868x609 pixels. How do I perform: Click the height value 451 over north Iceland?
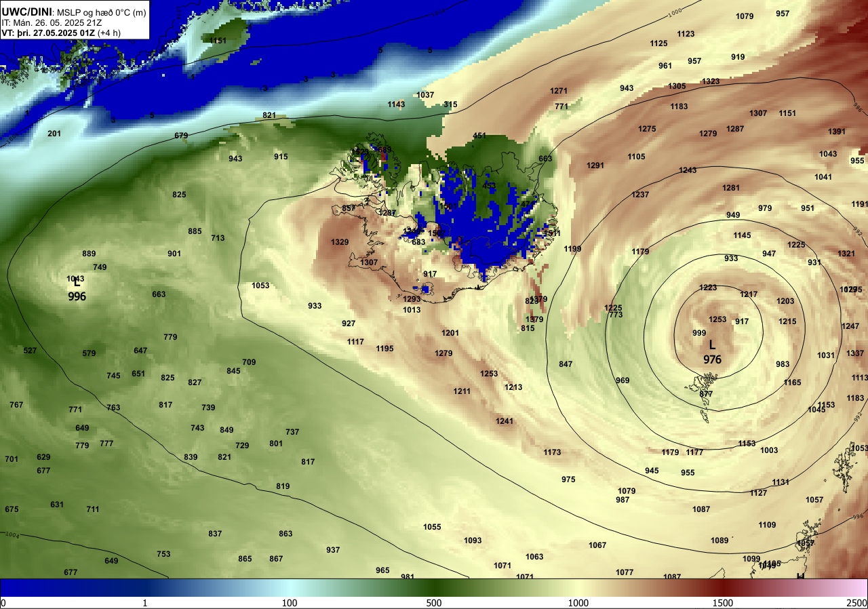coord(479,136)
